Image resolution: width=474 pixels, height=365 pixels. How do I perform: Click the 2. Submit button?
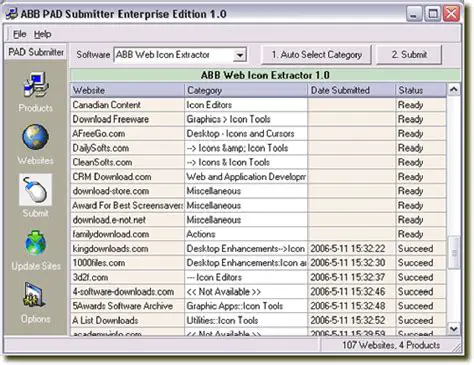(x=409, y=55)
